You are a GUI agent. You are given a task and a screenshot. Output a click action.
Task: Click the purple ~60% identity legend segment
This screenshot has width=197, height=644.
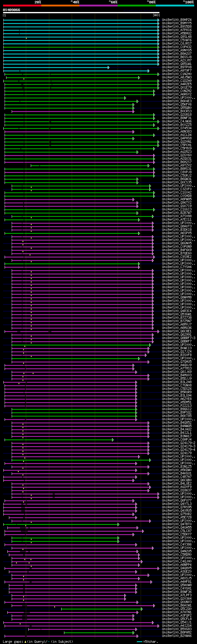click(x=98, y=6)
